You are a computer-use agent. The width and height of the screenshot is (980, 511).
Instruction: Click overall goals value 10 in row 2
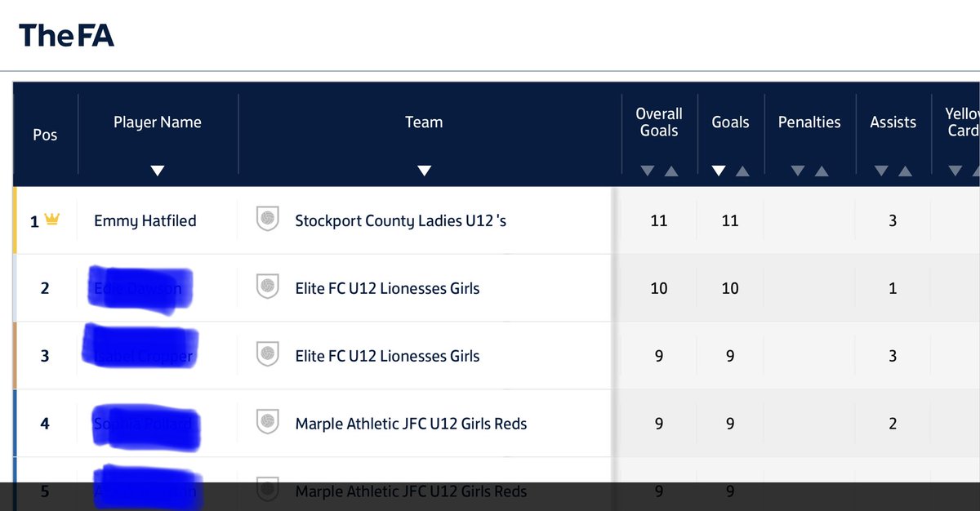[659, 288]
